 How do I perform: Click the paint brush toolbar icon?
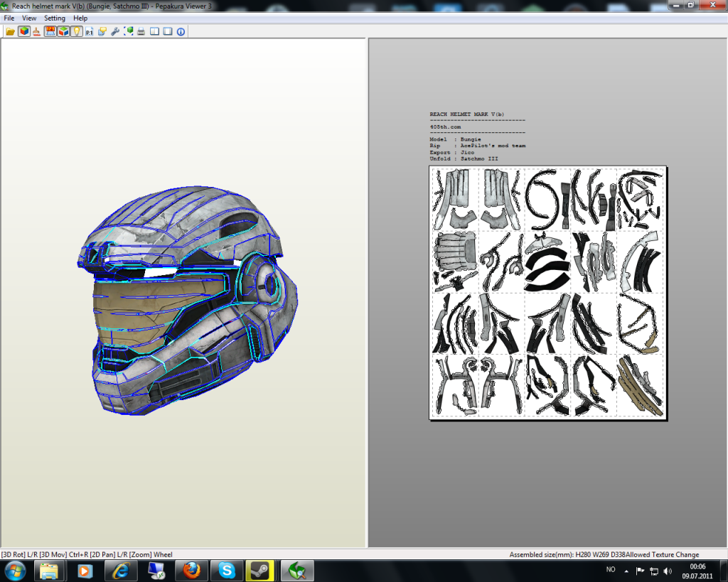37,31
